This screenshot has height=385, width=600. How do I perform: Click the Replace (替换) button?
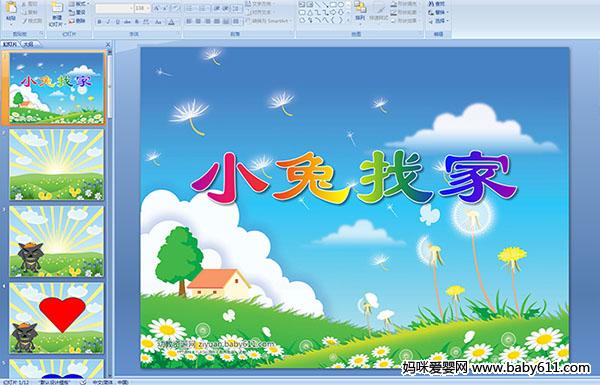(x=437, y=12)
